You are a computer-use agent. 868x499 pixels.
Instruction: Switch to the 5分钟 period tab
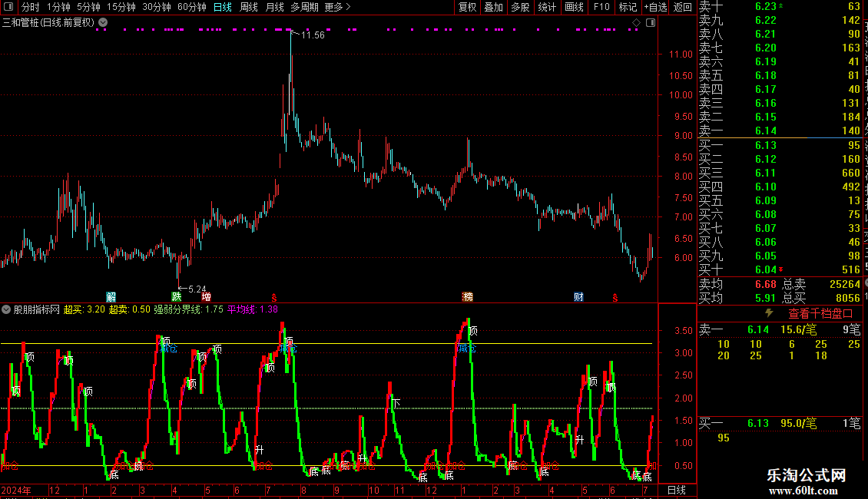pyautogui.click(x=88, y=7)
